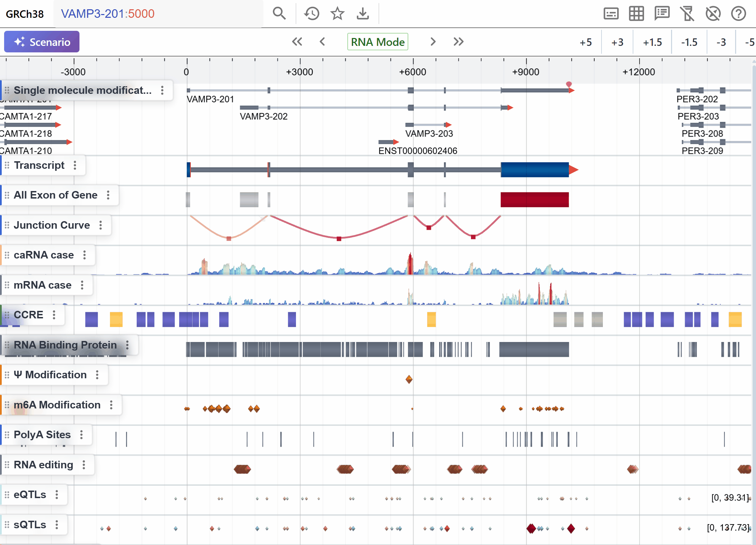Open the sQTLs track options menu
756x545 pixels.
57,524
